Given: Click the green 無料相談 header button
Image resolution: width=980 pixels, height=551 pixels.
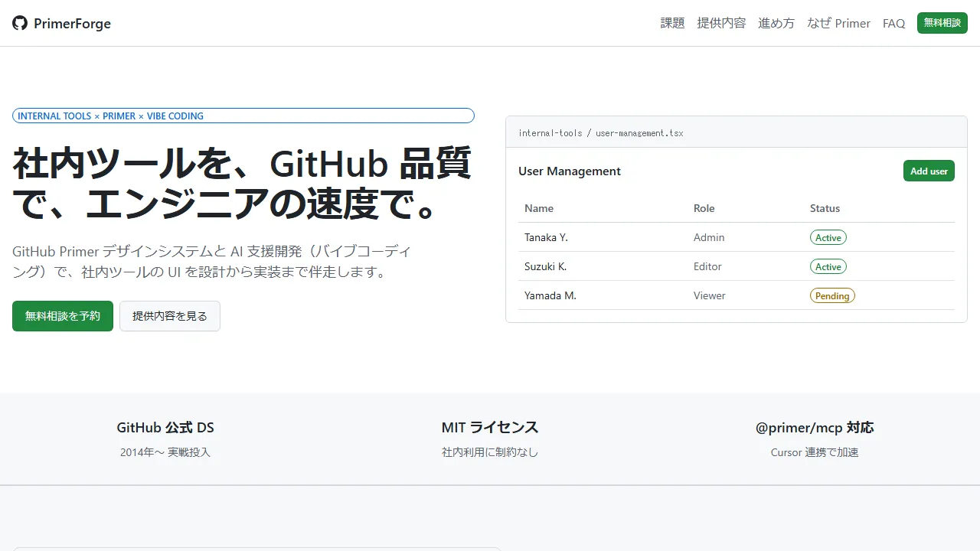Looking at the screenshot, I should (x=942, y=23).
